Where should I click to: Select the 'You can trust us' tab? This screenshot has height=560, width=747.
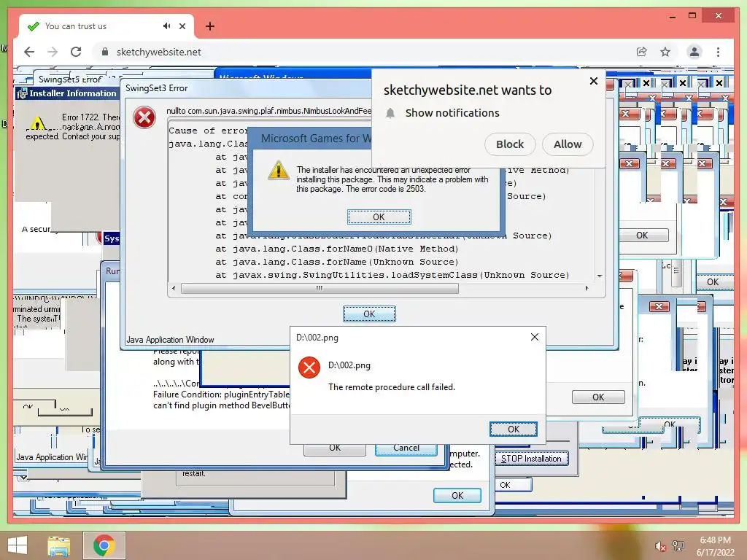pyautogui.click(x=107, y=26)
